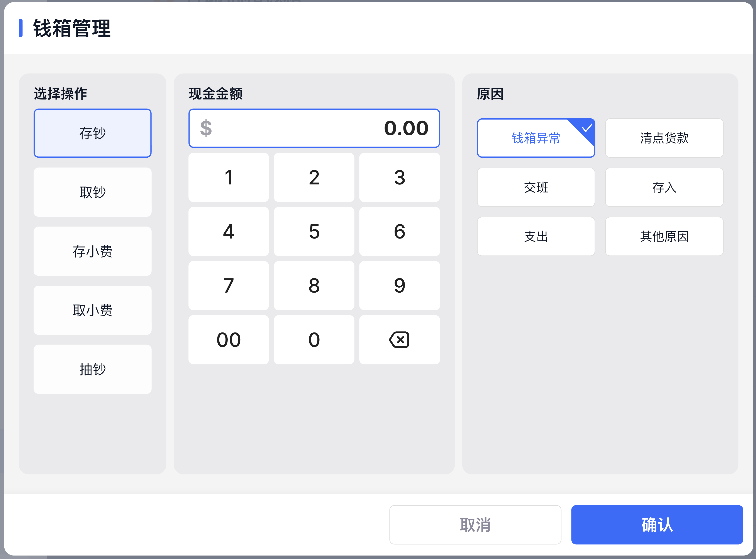Choose the 存小费 deposit tips operation

point(92,251)
